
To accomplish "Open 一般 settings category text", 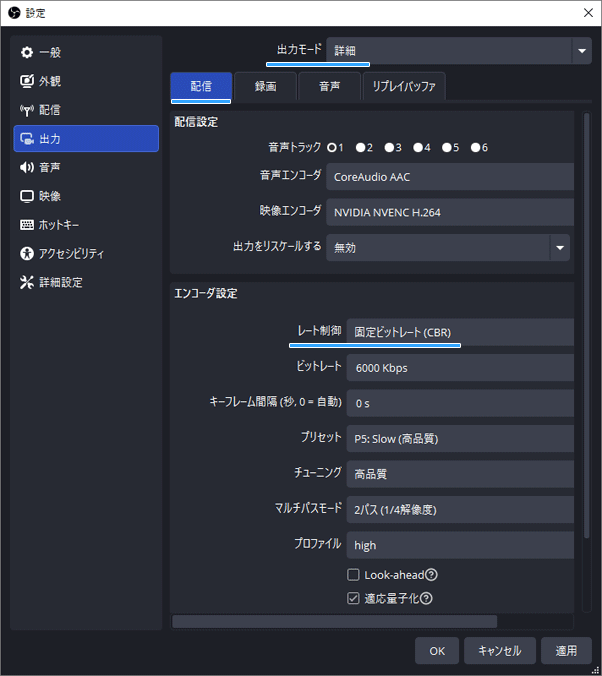I will [50, 53].
